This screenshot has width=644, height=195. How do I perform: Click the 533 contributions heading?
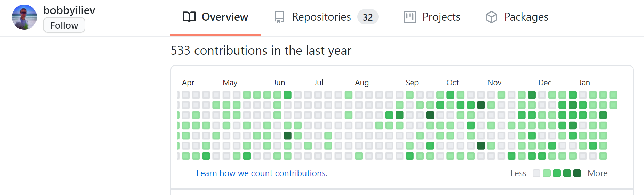[x=261, y=50]
